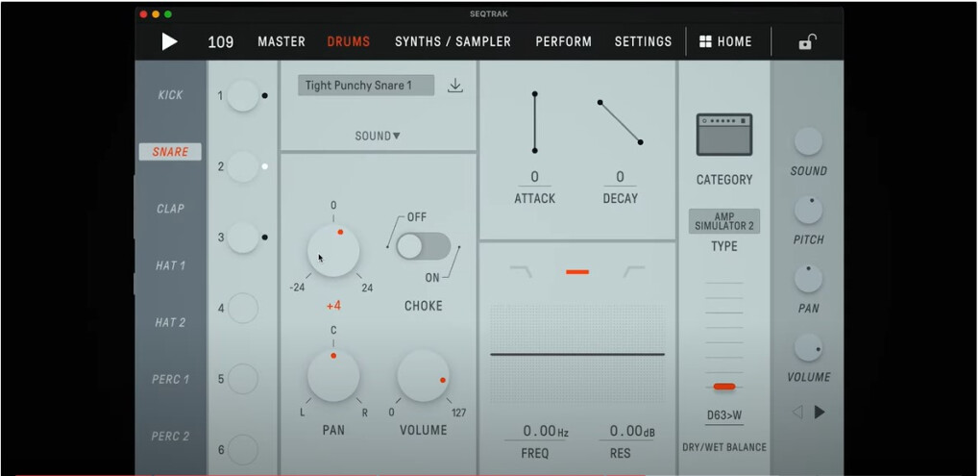Click the ATTACK value 0

tap(534, 178)
